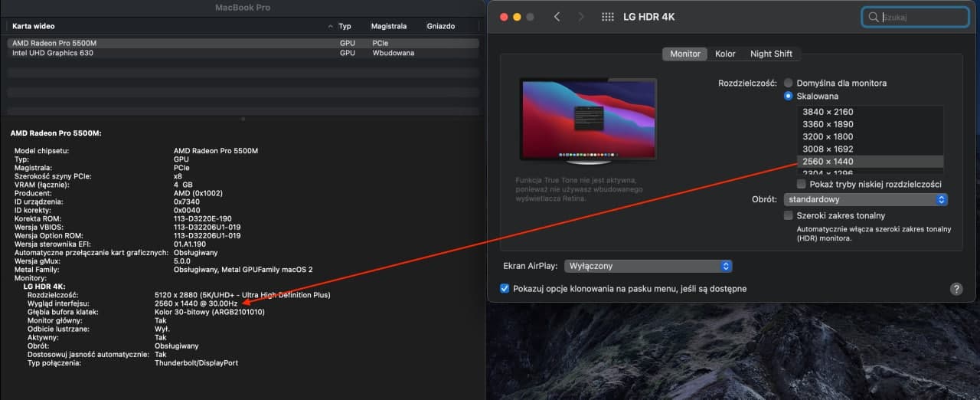Go back with the toolbar back chevron
The width and height of the screenshot is (980, 400).
[x=557, y=17]
